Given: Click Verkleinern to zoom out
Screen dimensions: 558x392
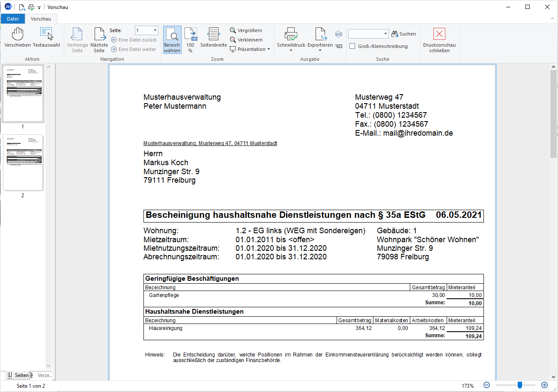Looking at the screenshot, I should click(246, 40).
